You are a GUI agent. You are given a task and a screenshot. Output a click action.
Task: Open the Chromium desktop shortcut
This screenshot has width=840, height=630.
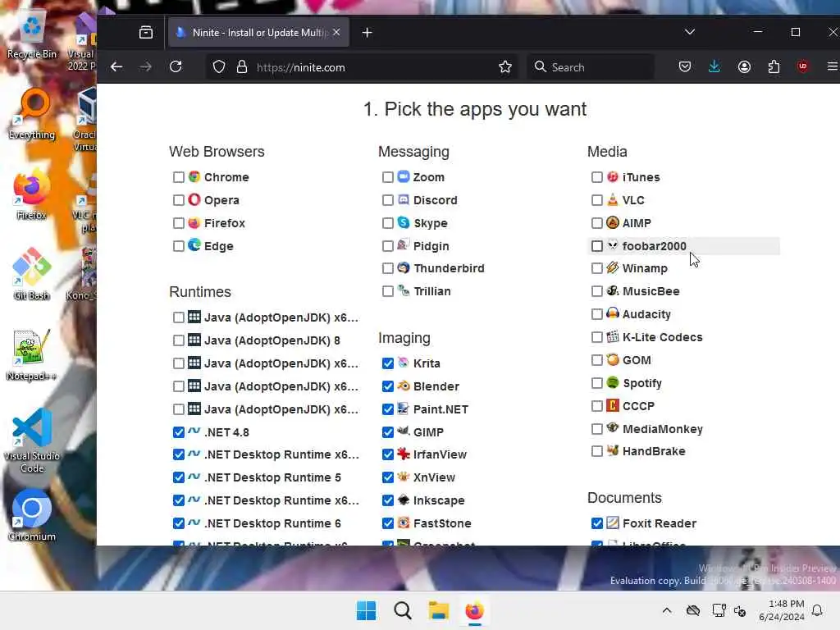coord(32,515)
